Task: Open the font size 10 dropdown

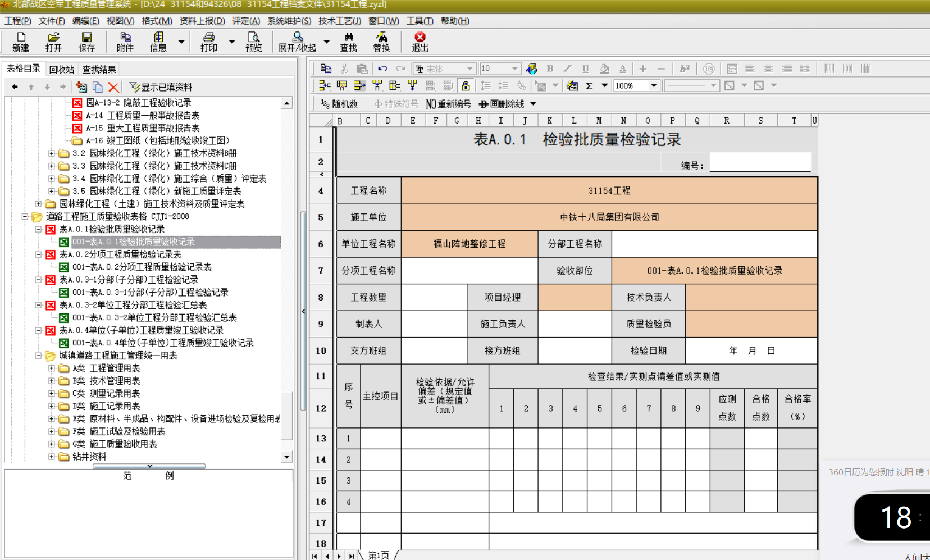Action: pos(515,69)
